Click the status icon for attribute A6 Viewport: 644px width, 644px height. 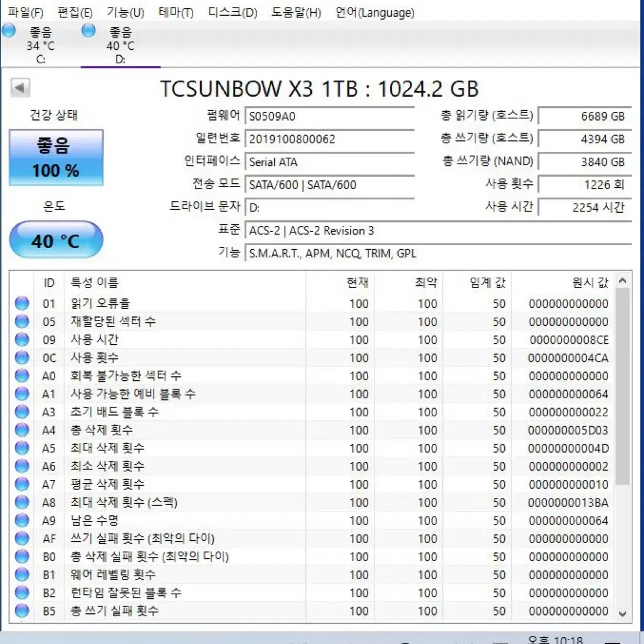pos(22,466)
